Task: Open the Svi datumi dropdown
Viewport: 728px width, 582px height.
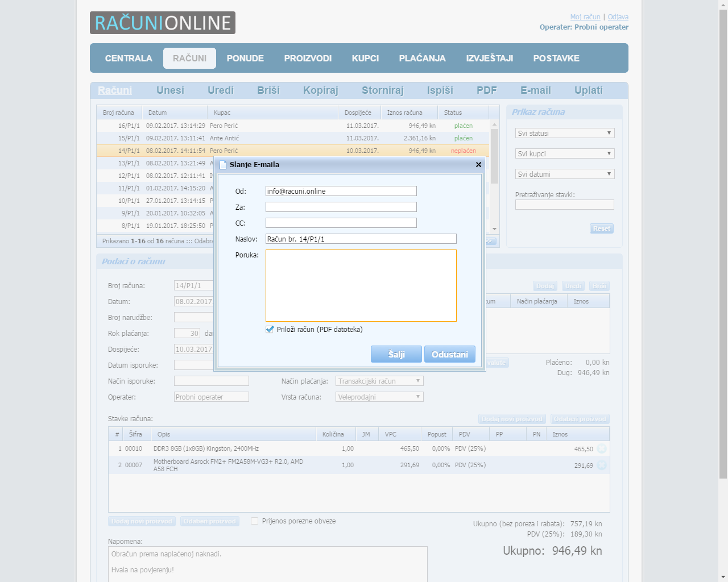Action: click(564, 174)
